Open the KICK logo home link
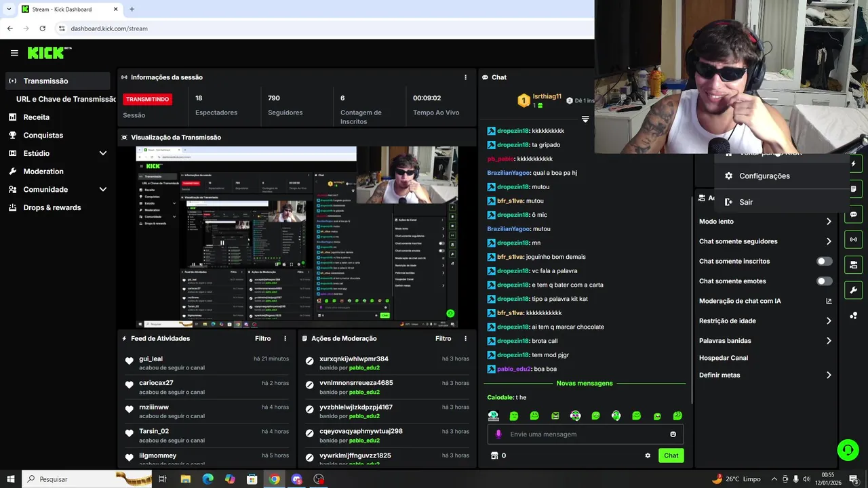868x488 pixels. (x=49, y=53)
